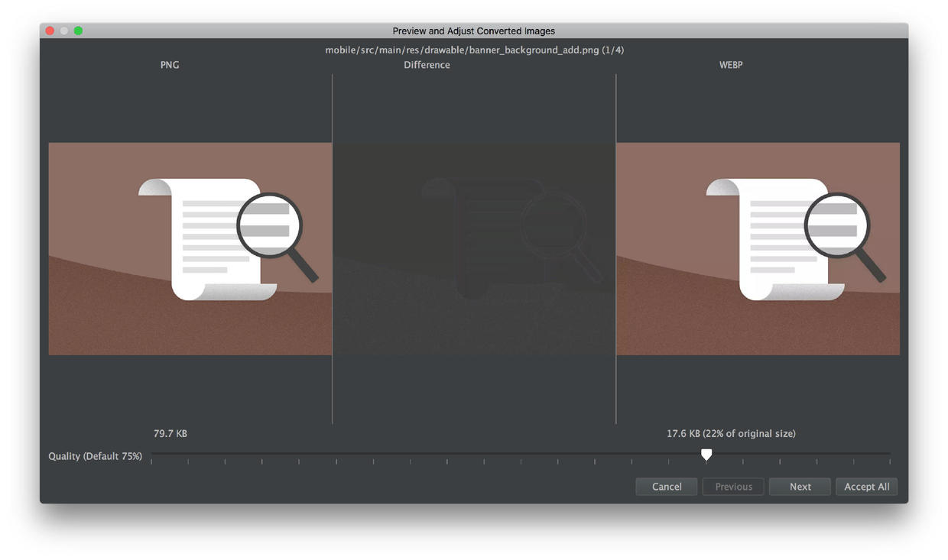Click the Accept All button
The image size is (948, 560).
pos(866,487)
